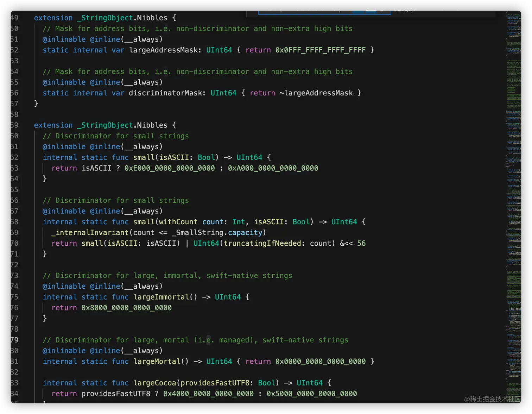The height and width of the screenshot is (414, 532).
Task: Click the _internalInvariant call on line 69
Action: pyautogui.click(x=90, y=232)
